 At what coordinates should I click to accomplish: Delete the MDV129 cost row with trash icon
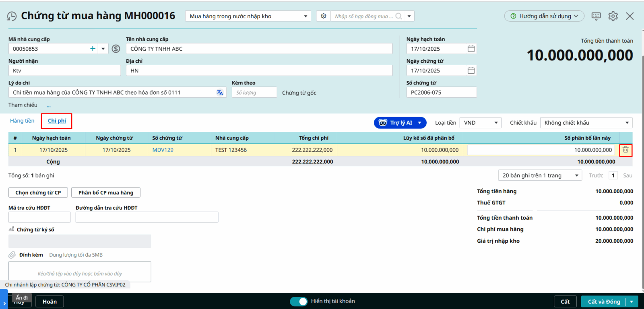(625, 150)
